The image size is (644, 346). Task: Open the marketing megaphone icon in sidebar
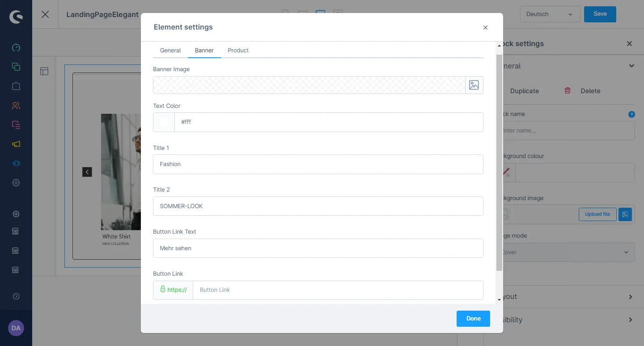tap(16, 144)
